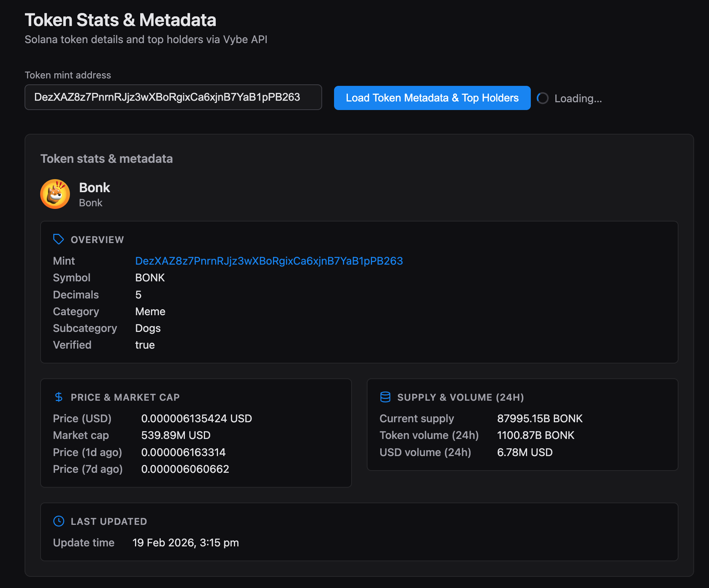Viewport: 709px width, 588px height.
Task: Click the SUPPLY & VOLUME (24H) section title
Action: point(461,397)
